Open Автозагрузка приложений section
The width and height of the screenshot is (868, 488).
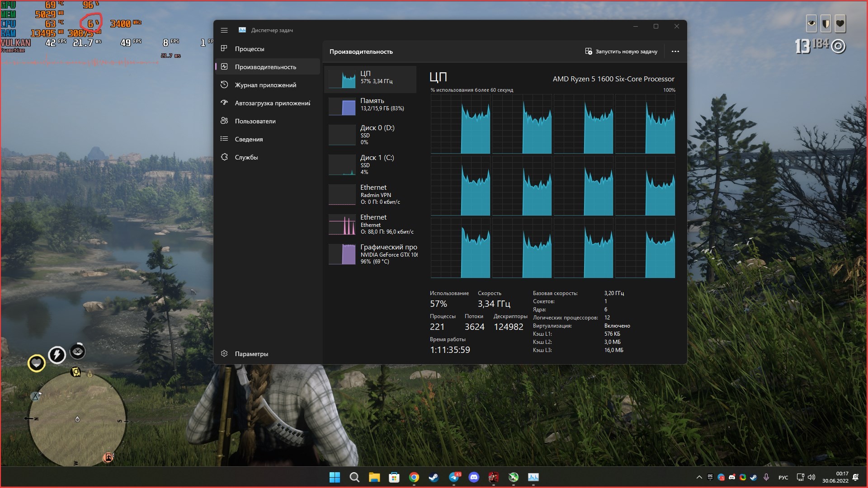pyautogui.click(x=267, y=103)
